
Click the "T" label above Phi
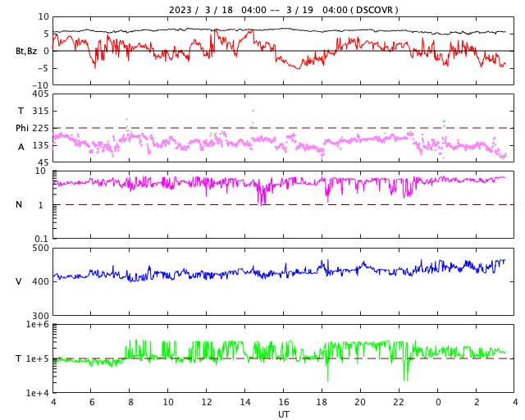(x=21, y=111)
